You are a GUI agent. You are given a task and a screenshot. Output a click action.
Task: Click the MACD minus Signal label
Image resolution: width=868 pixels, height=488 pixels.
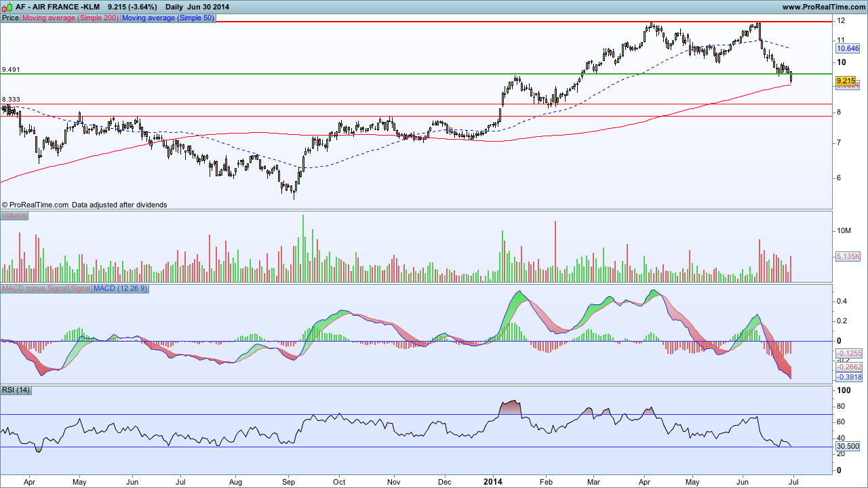coord(35,289)
